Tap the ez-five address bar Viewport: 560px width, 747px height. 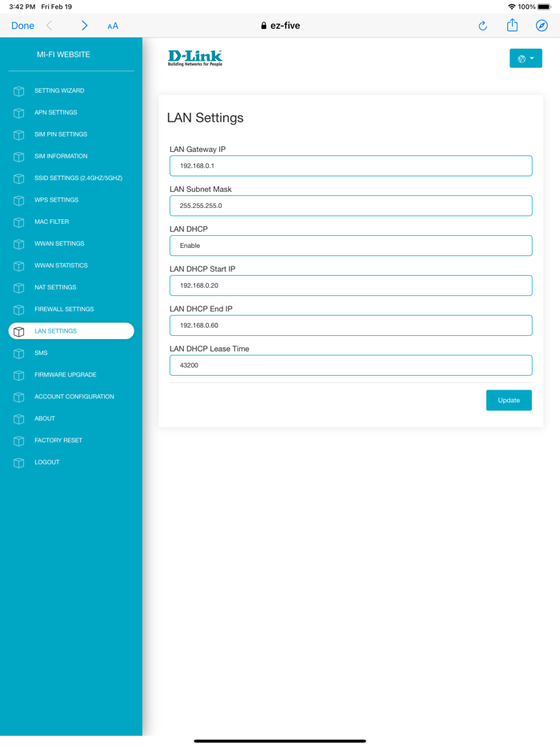pyautogui.click(x=280, y=26)
